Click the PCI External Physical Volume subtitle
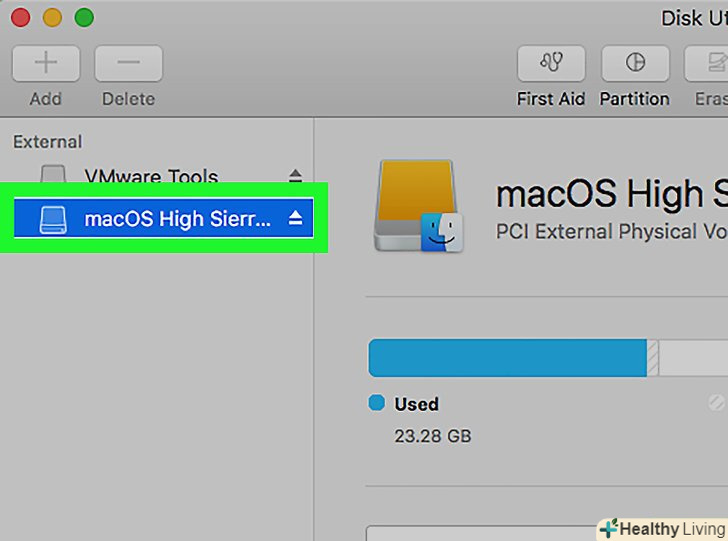Screen dimensions: 728x541 click(611, 231)
